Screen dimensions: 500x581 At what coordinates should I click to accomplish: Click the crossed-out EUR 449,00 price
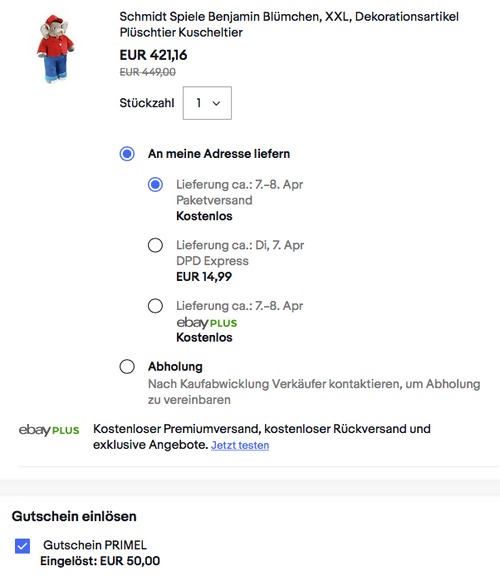click(x=148, y=72)
